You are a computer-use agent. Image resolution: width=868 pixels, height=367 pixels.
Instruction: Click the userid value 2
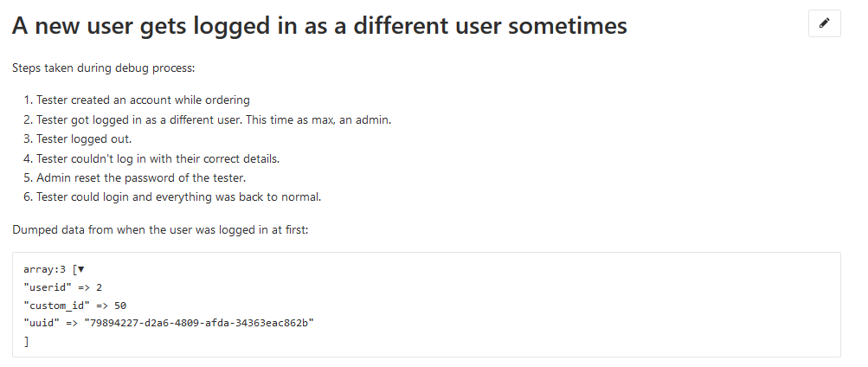click(x=100, y=287)
